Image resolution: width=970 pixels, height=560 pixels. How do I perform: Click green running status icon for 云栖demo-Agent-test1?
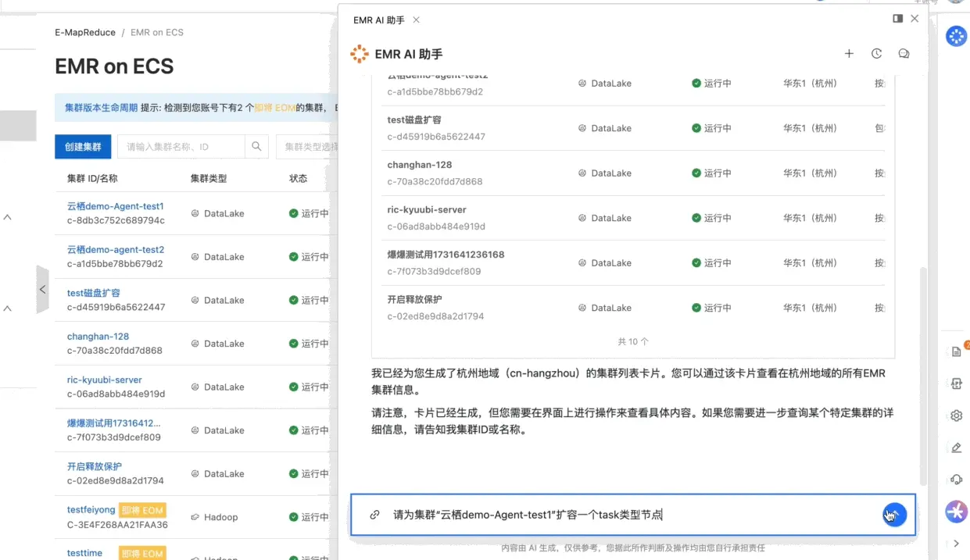coord(294,213)
